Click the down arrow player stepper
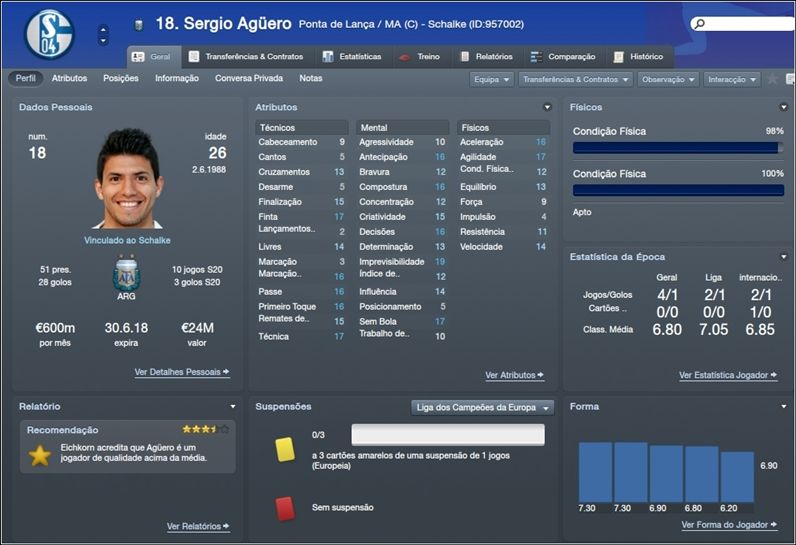Image resolution: width=796 pixels, height=545 pixels. click(x=103, y=41)
